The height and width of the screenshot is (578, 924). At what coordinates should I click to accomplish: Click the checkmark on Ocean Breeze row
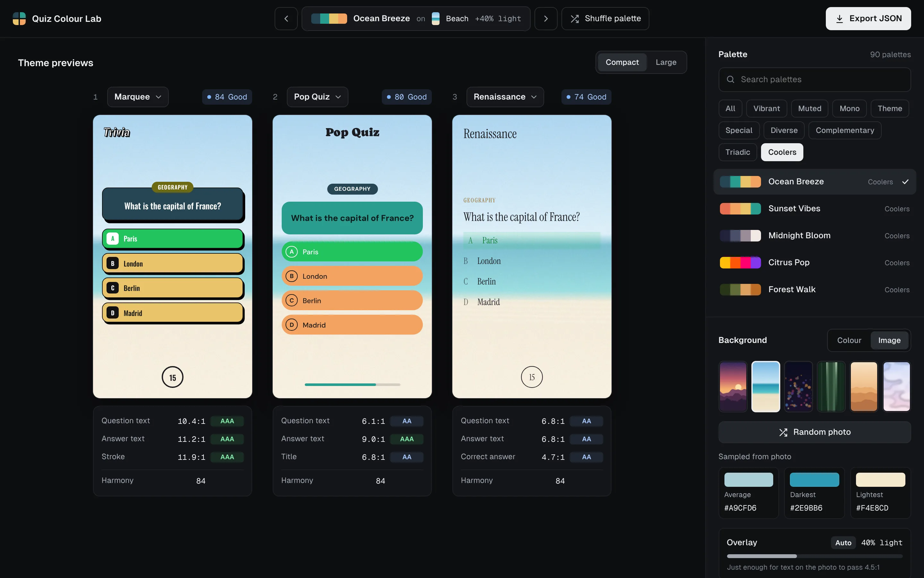click(x=905, y=181)
